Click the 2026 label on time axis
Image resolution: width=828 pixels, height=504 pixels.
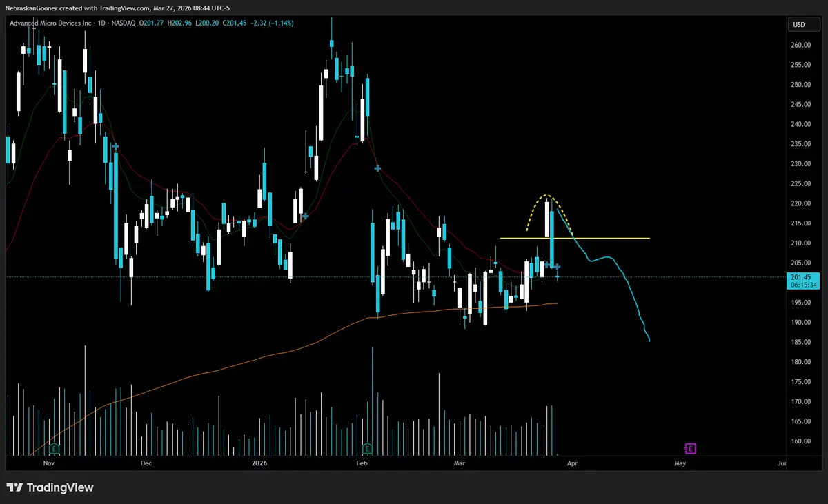coord(259,464)
